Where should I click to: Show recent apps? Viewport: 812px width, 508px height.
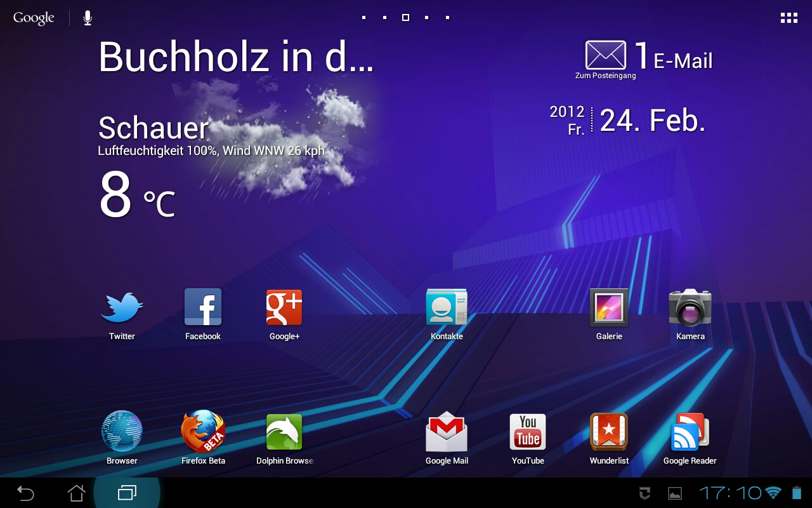pos(127,493)
